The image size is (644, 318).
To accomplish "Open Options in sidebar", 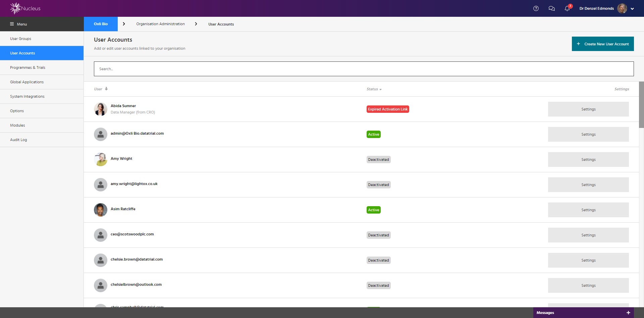I will click(x=42, y=111).
